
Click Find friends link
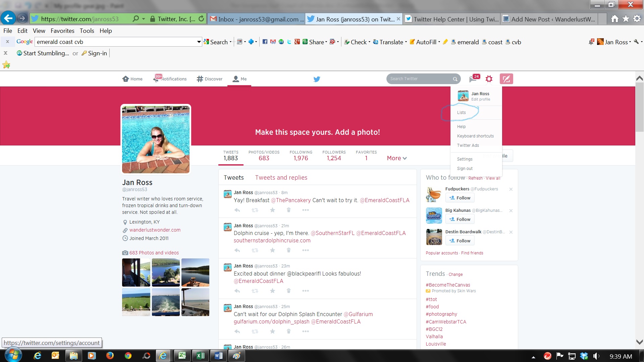tap(472, 253)
